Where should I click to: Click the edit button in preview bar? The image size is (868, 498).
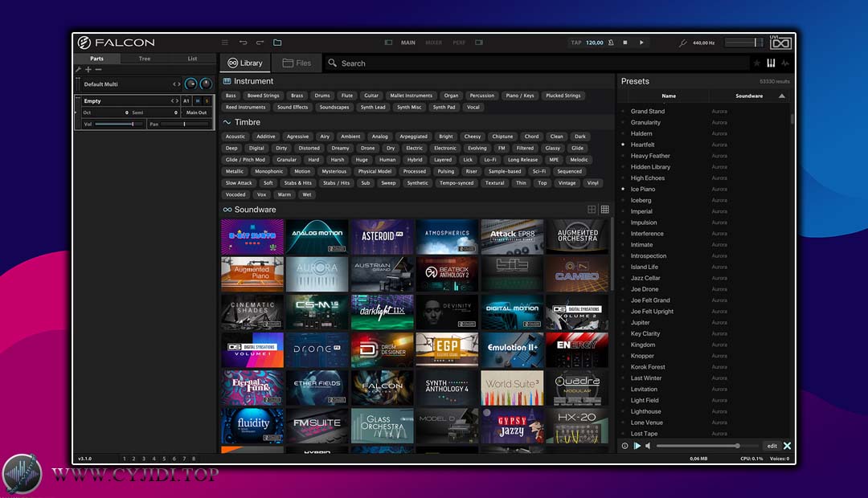772,446
